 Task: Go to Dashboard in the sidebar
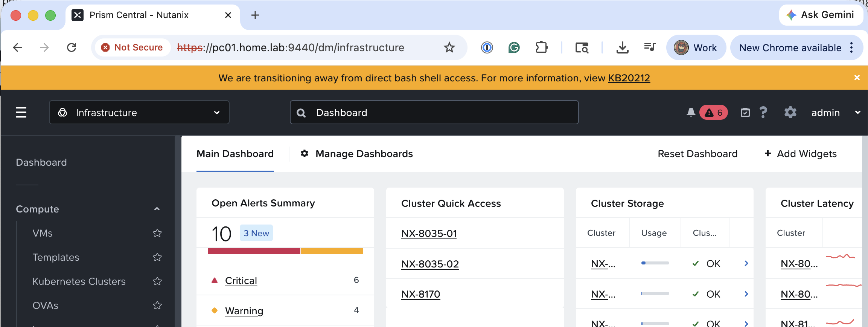pyautogui.click(x=41, y=162)
